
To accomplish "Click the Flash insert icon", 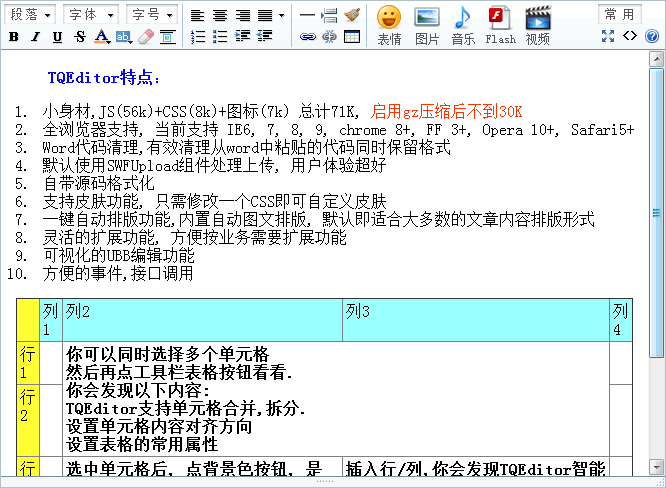I will point(500,24).
